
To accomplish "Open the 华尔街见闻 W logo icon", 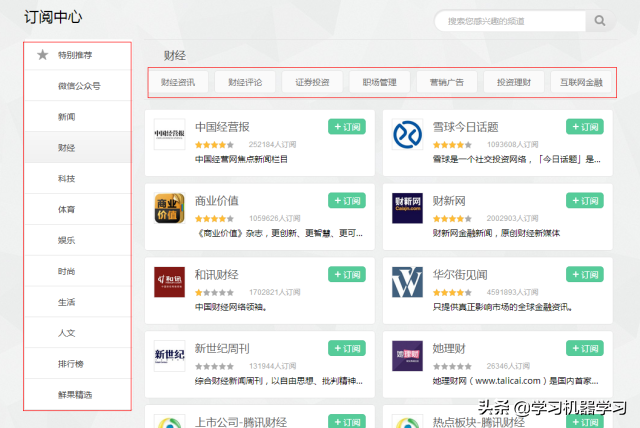I will click(407, 282).
